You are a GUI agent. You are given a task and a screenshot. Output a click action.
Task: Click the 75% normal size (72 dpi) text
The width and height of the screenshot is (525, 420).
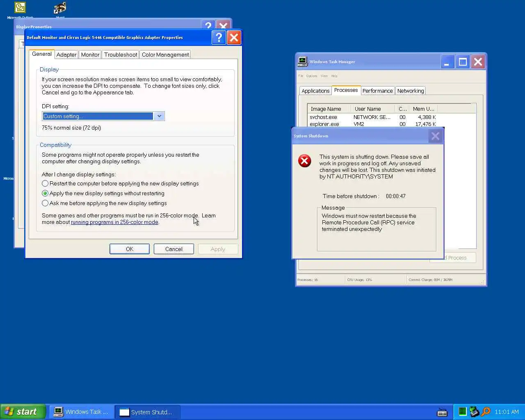pyautogui.click(x=71, y=128)
